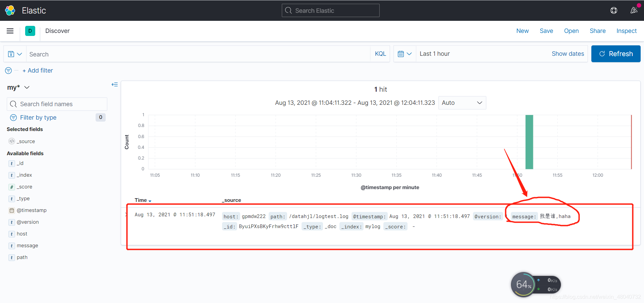This screenshot has height=303, width=644.
Task: Click Show dates link
Action: point(568,54)
